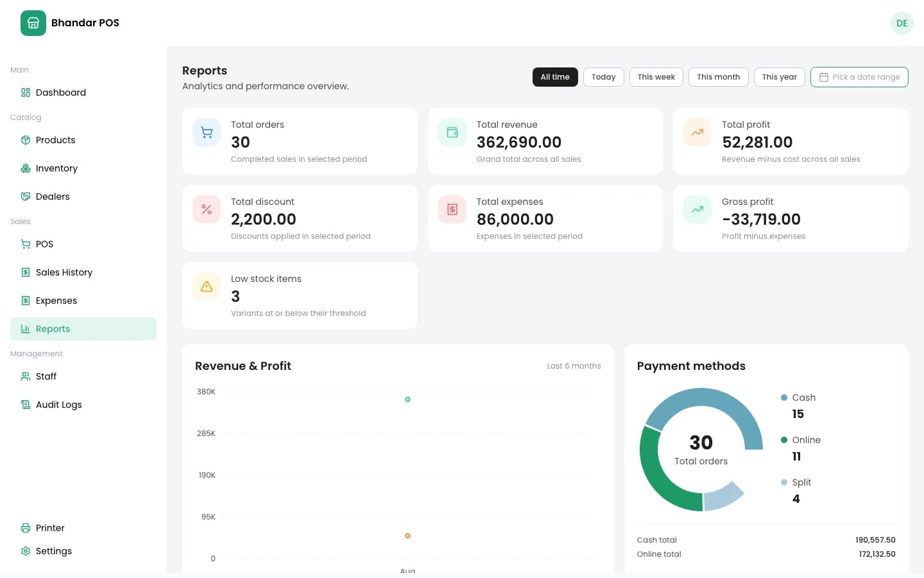Click the Dashboard grid icon in sidebar
The width and height of the screenshot is (924, 578).
tap(26, 92)
